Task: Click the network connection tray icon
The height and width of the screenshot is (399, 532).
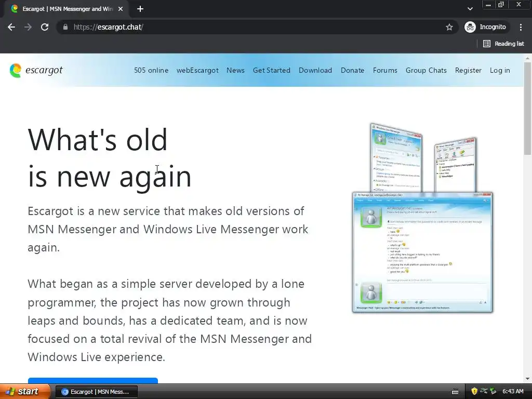Action: (484, 391)
